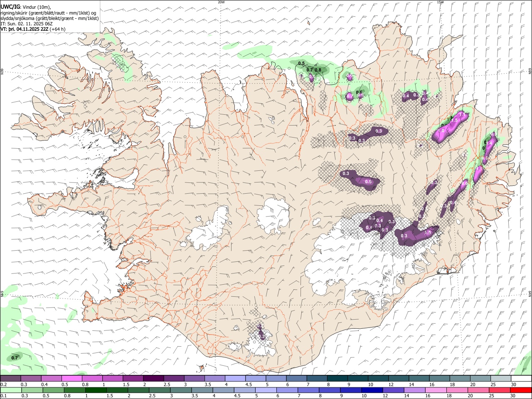Select the darkest purple 2 snow legend swatch

pyautogui.click(x=153, y=379)
